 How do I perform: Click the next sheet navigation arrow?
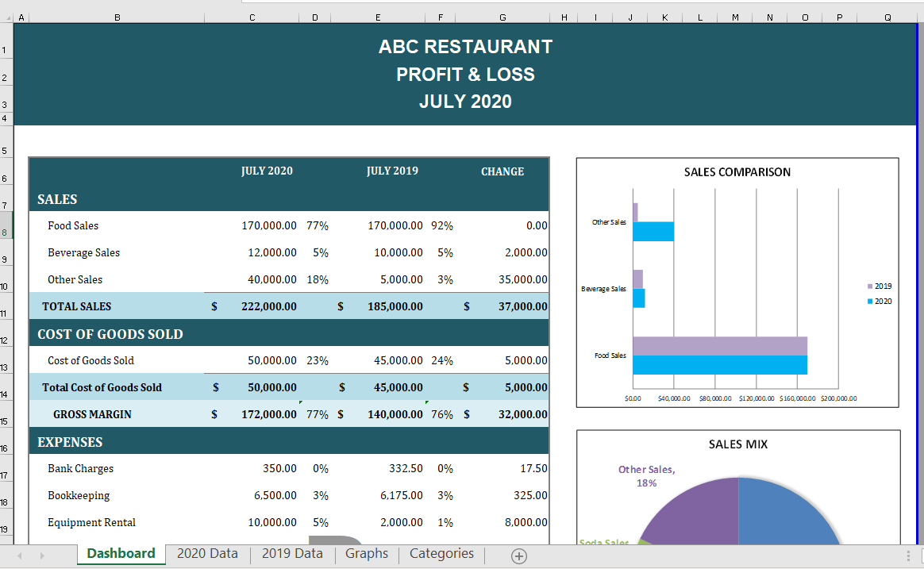(x=42, y=556)
